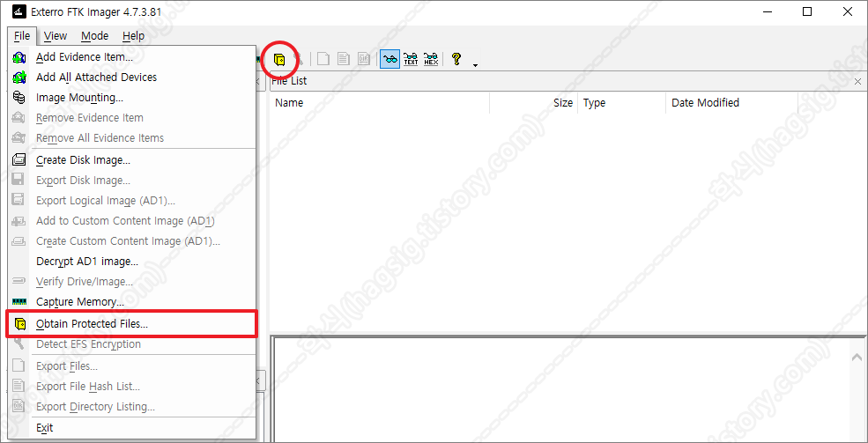The height and width of the screenshot is (443, 868).
Task: Choose Export Disk Image menu entry
Action: pos(132,181)
